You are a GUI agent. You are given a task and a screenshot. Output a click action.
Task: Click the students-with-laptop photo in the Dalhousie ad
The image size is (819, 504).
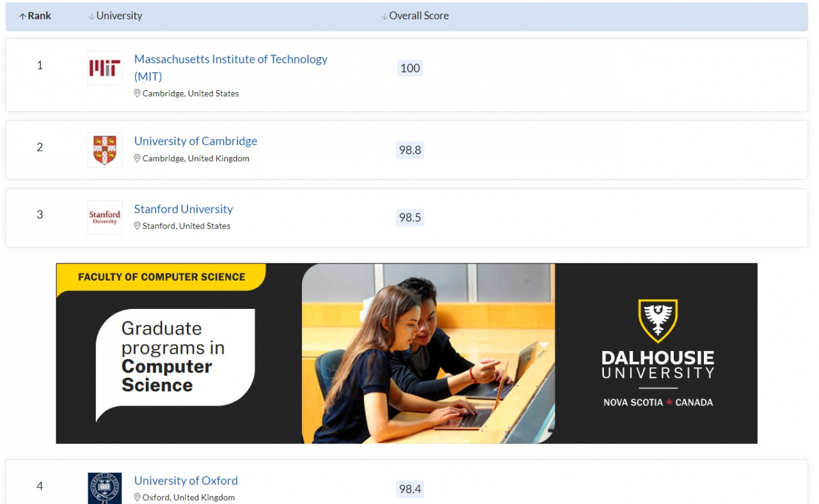(x=428, y=354)
